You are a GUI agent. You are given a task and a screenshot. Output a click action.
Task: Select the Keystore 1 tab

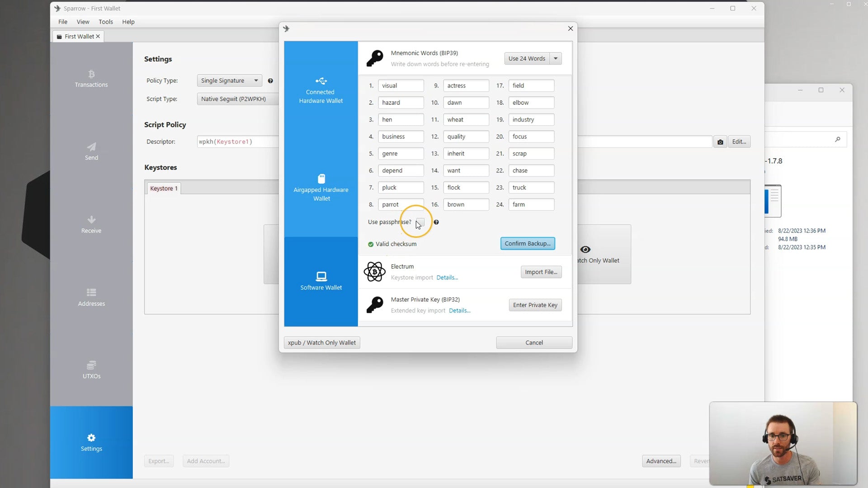coord(163,188)
